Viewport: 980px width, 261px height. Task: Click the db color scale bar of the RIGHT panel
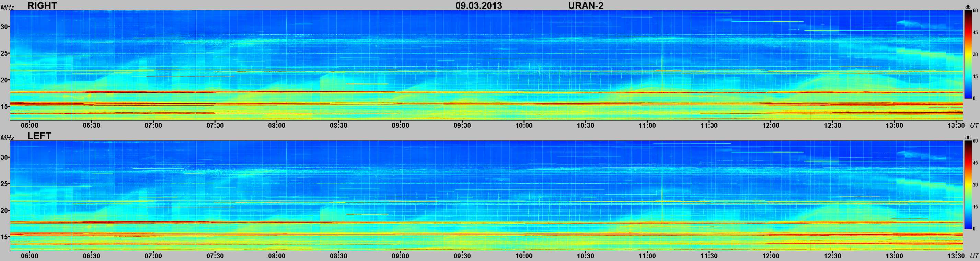click(x=968, y=54)
